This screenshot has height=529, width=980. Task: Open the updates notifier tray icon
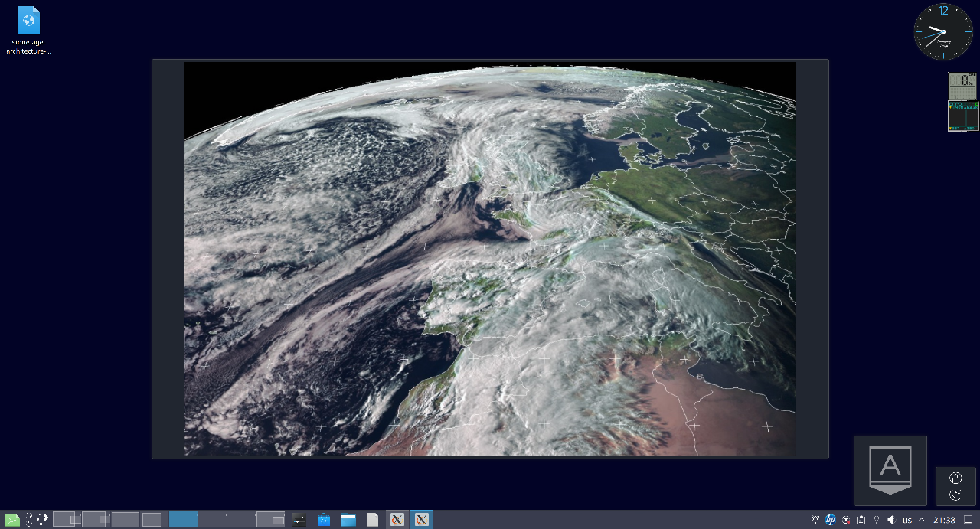(846, 520)
